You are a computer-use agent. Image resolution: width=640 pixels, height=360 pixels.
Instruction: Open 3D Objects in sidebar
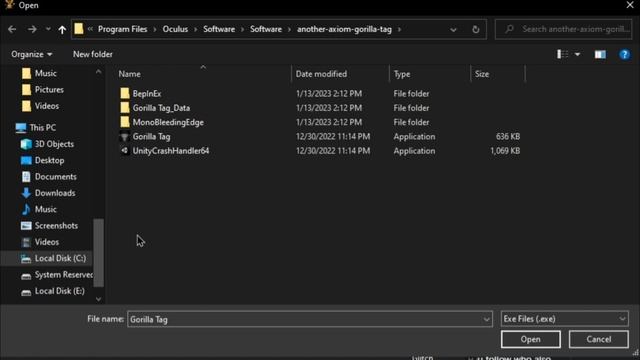(x=54, y=144)
